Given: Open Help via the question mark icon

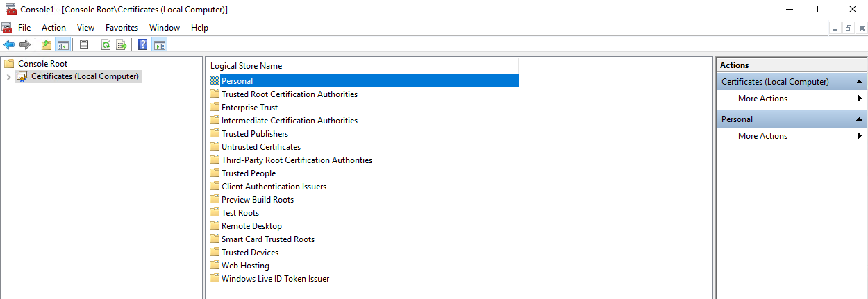Looking at the screenshot, I should [x=142, y=45].
